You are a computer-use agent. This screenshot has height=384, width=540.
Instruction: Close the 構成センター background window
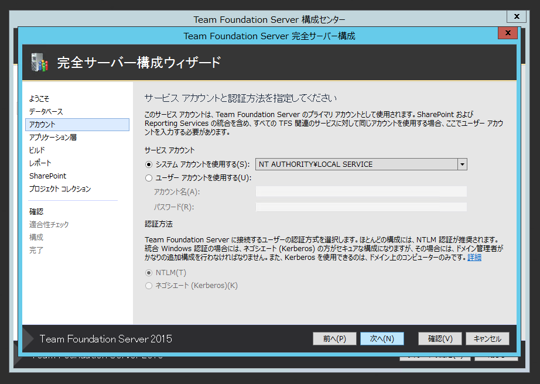[x=516, y=16]
